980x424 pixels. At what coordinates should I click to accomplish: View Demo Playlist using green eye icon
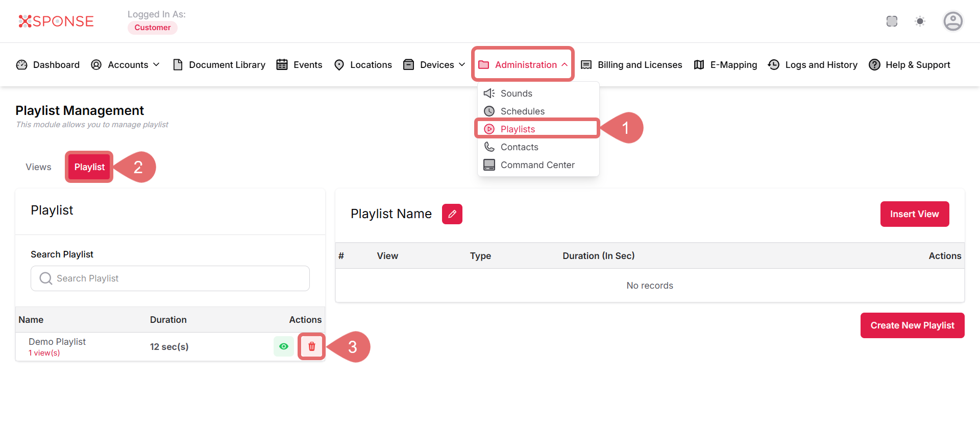tap(284, 346)
